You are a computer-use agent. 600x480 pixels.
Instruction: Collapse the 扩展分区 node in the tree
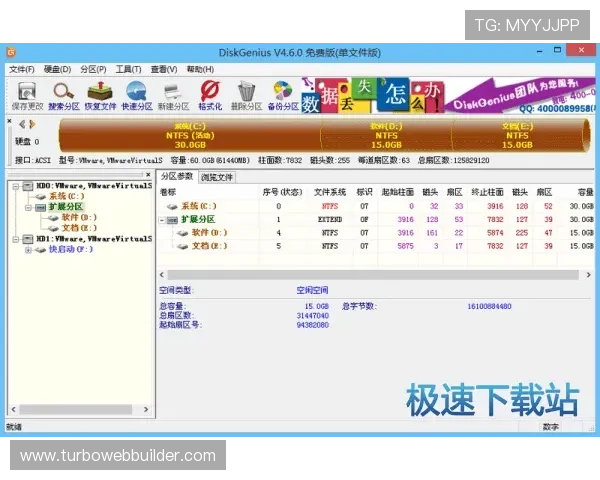[27, 206]
